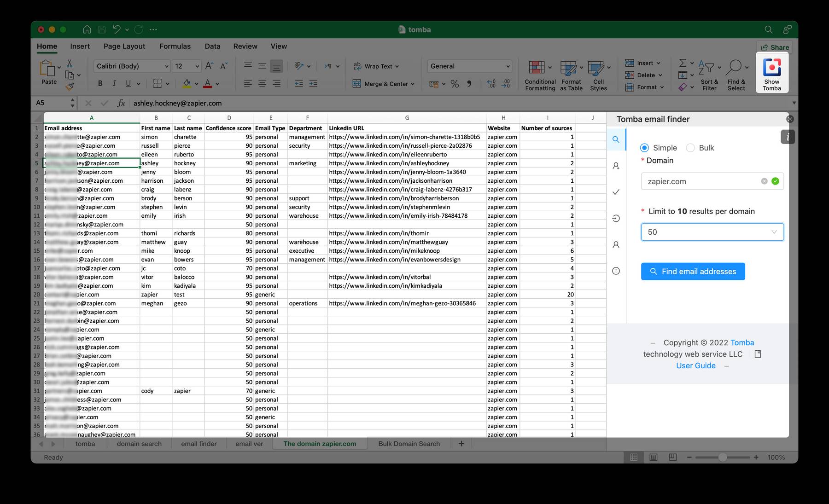Click the percent style icon
829x504 pixels.
click(455, 84)
